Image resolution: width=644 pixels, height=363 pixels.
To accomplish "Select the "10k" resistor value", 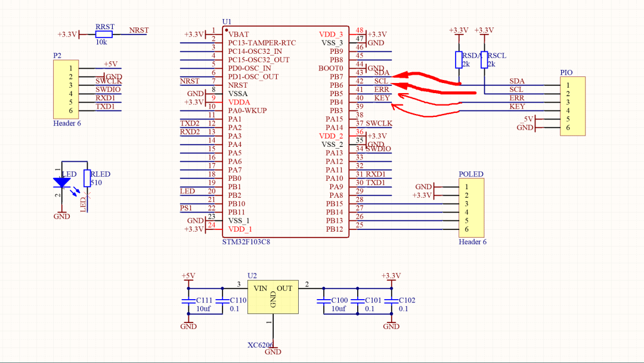I will pyautogui.click(x=101, y=42).
